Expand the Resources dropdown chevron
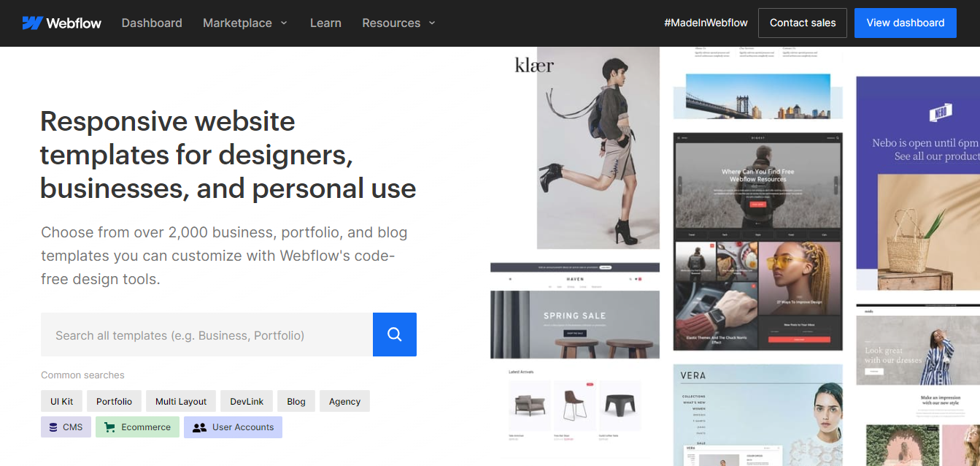 click(x=432, y=23)
